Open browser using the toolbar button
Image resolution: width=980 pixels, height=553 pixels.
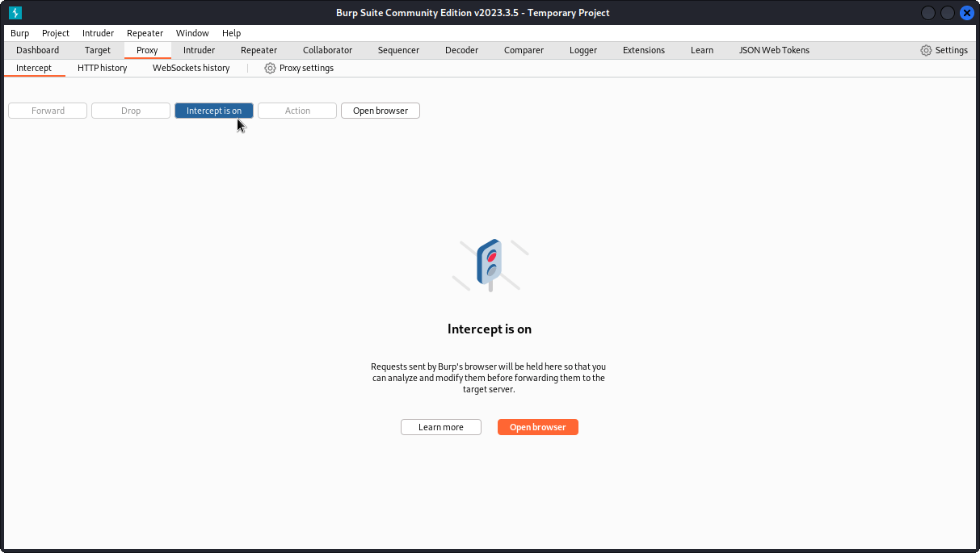click(x=380, y=110)
